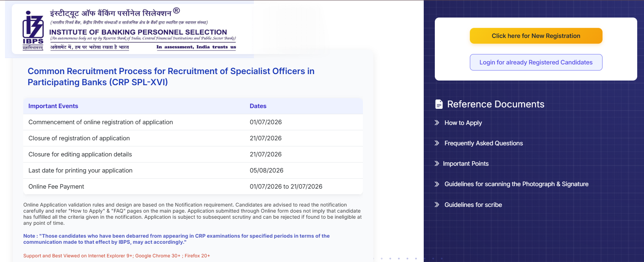Click the Reference Documents file icon
Image resolution: width=644 pixels, height=262 pixels.
[x=439, y=104]
